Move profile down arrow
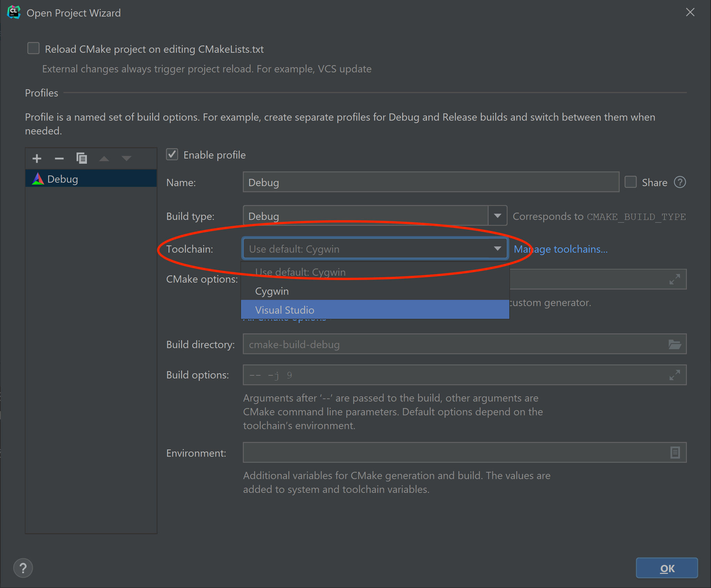Screen dimensions: 711x588 (x=127, y=159)
